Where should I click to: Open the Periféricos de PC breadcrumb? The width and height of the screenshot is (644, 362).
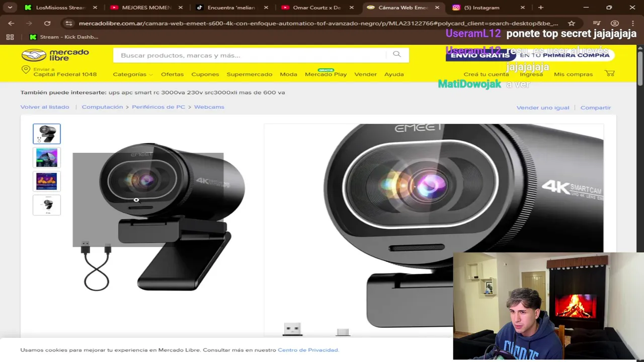pyautogui.click(x=158, y=107)
